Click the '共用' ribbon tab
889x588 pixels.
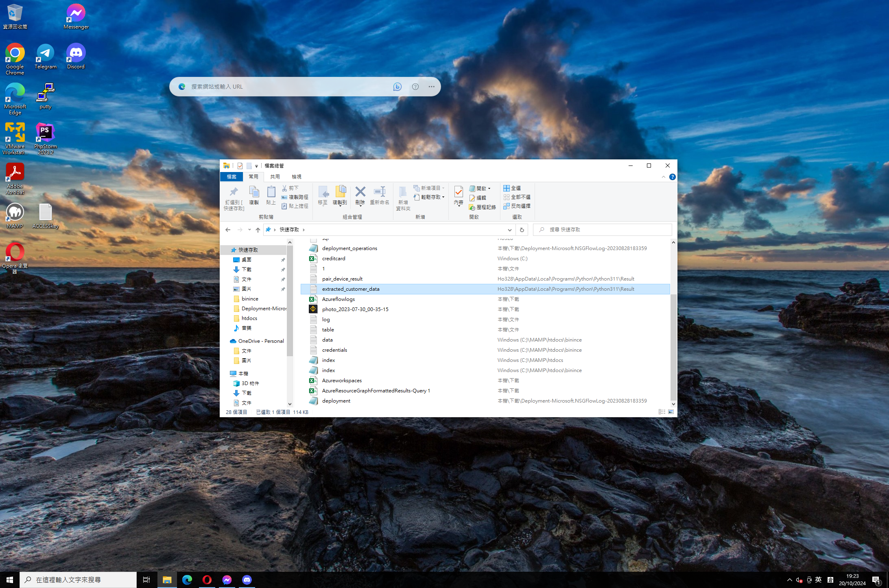[x=275, y=176]
